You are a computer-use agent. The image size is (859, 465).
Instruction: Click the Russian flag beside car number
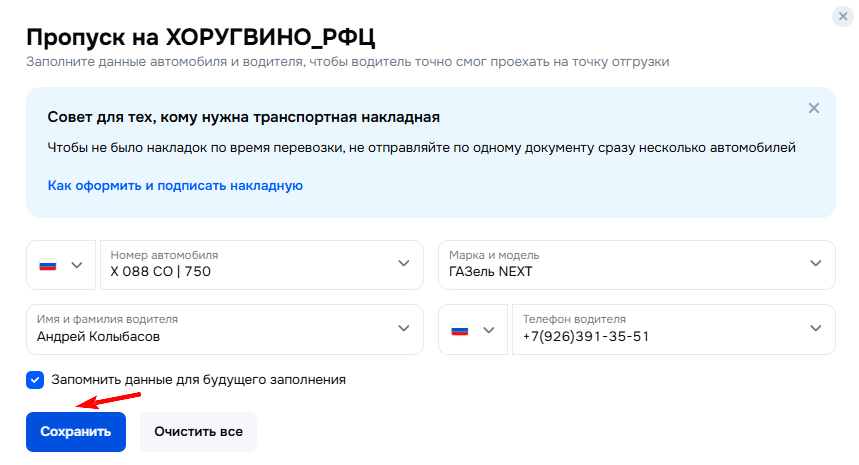[x=48, y=265]
